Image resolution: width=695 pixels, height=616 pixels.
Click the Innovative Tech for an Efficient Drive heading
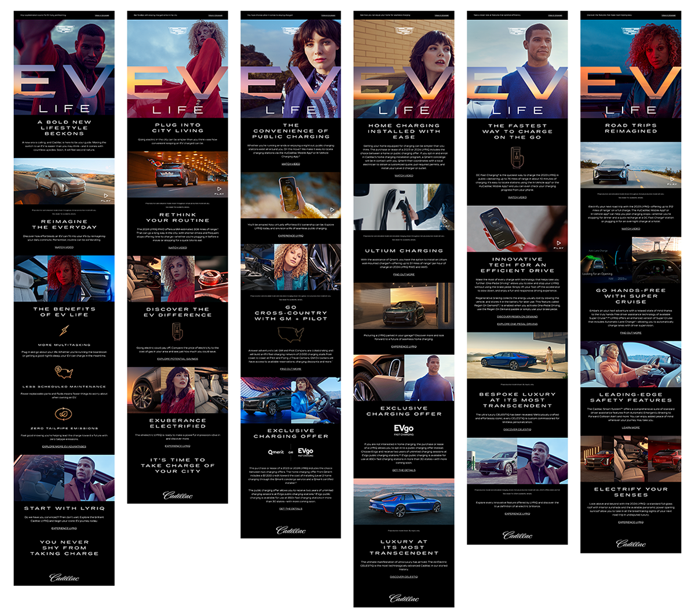point(517,265)
